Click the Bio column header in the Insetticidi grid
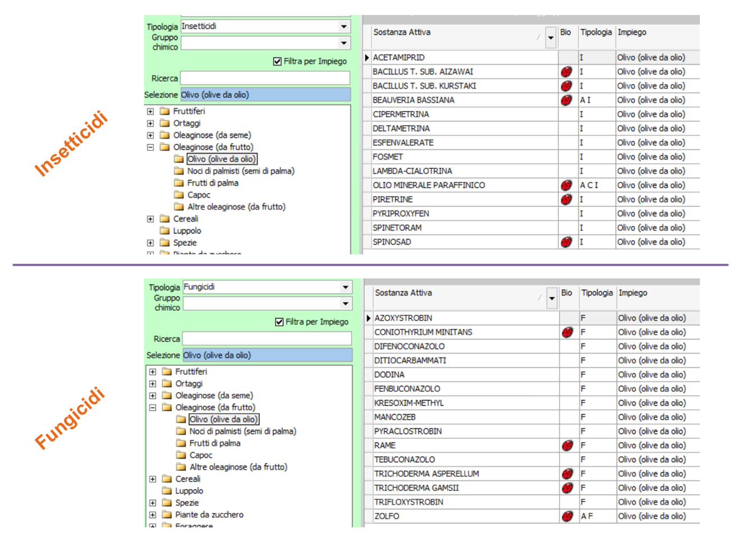Image resolution: width=742 pixels, height=560 pixels. [x=565, y=33]
